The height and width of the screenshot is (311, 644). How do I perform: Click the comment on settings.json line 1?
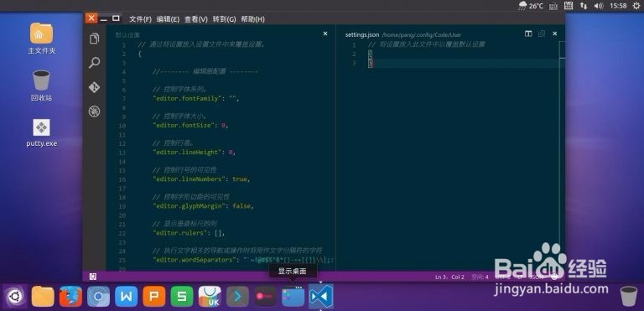(426, 44)
